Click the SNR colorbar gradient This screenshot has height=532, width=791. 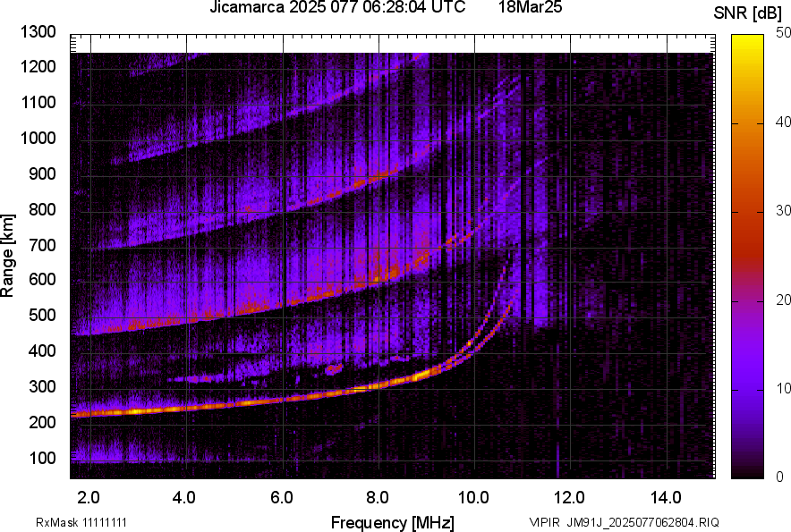[x=748, y=257]
